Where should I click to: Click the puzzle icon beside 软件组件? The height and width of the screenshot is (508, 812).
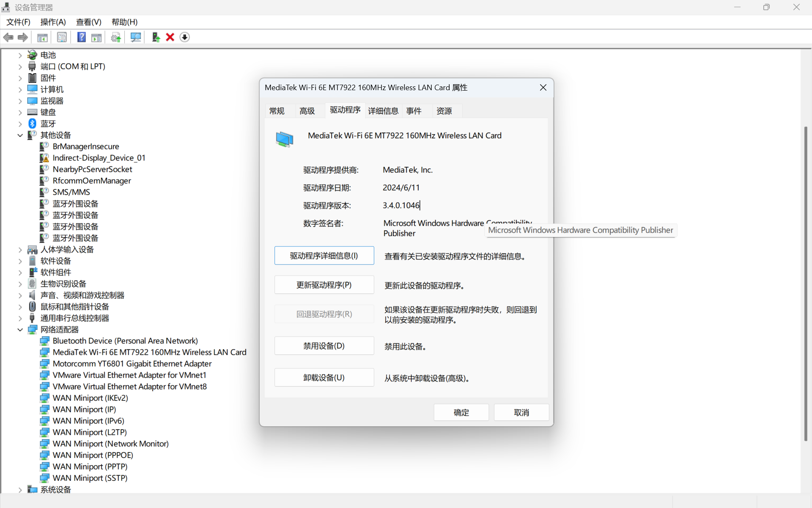[x=32, y=272]
